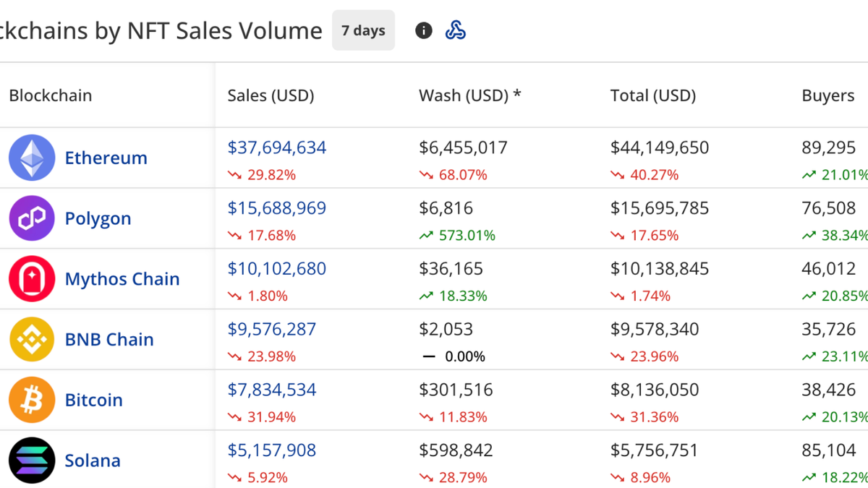Image resolution: width=868 pixels, height=488 pixels.
Task: Sort by Total (USD) column header
Action: coord(653,95)
